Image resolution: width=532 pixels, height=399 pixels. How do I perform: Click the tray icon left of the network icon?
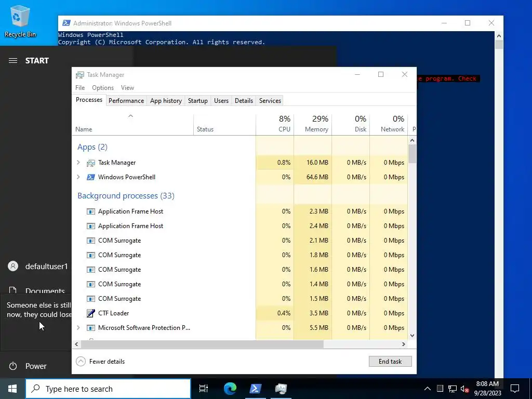440,389
